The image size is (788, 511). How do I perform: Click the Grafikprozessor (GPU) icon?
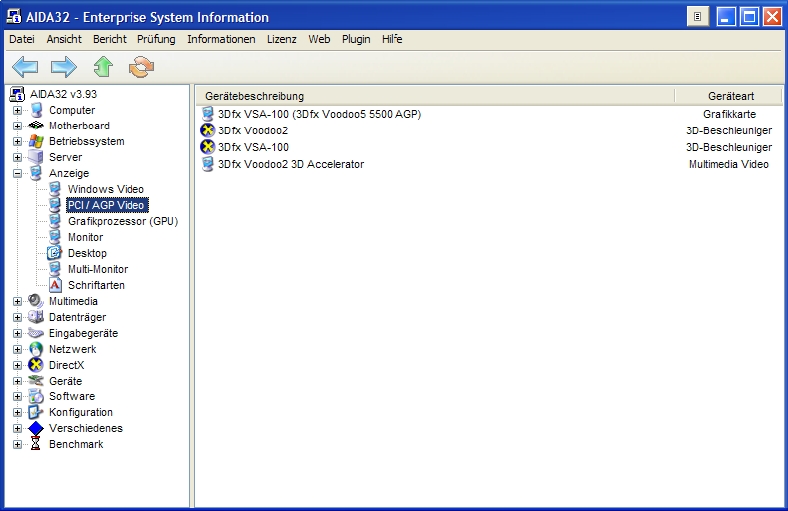[x=55, y=221]
